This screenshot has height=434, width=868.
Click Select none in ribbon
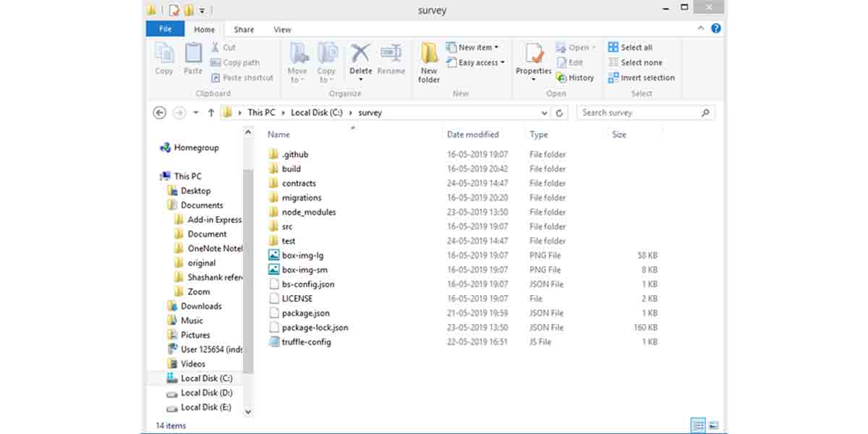[x=635, y=63]
